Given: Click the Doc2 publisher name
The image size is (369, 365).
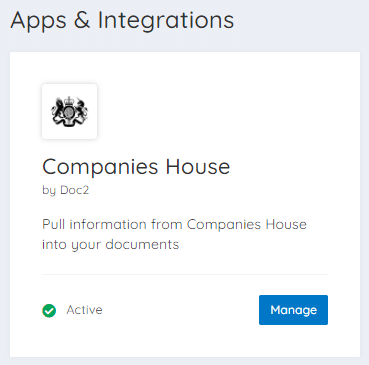Looking at the screenshot, I should (x=75, y=190).
